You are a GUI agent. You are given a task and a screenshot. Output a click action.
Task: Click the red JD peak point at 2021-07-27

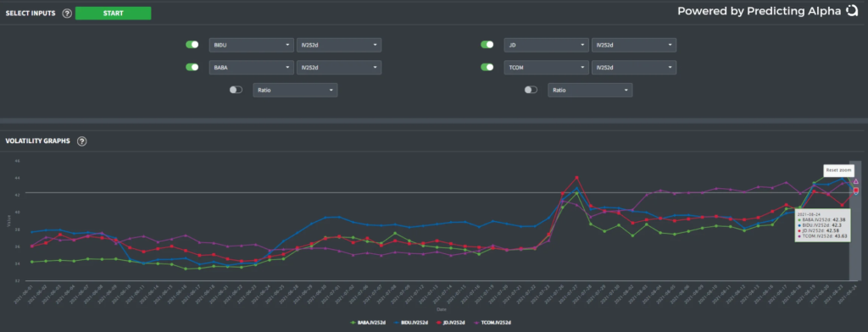(576, 178)
